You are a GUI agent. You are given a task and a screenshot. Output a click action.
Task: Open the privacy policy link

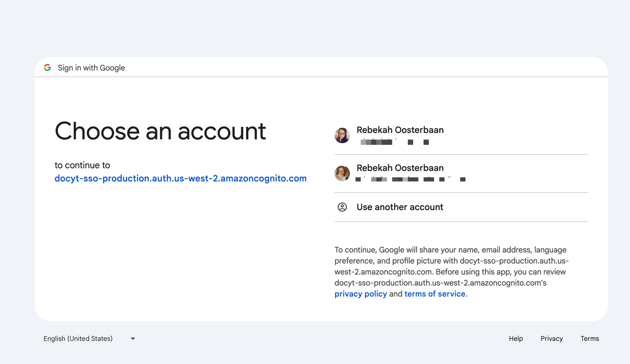[x=360, y=293]
